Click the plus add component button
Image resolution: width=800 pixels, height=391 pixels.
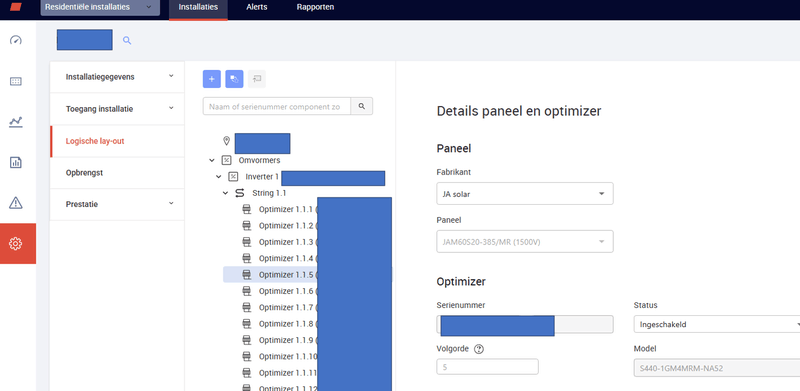tap(212, 79)
